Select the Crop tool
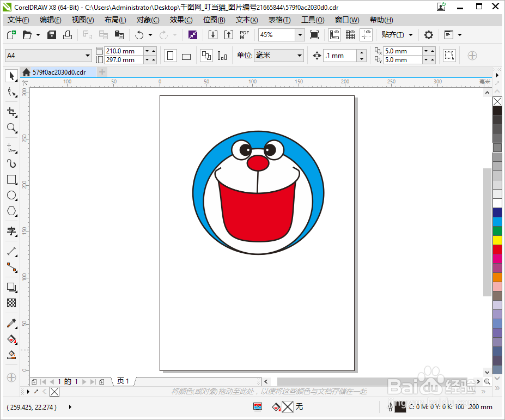 pos(11,112)
